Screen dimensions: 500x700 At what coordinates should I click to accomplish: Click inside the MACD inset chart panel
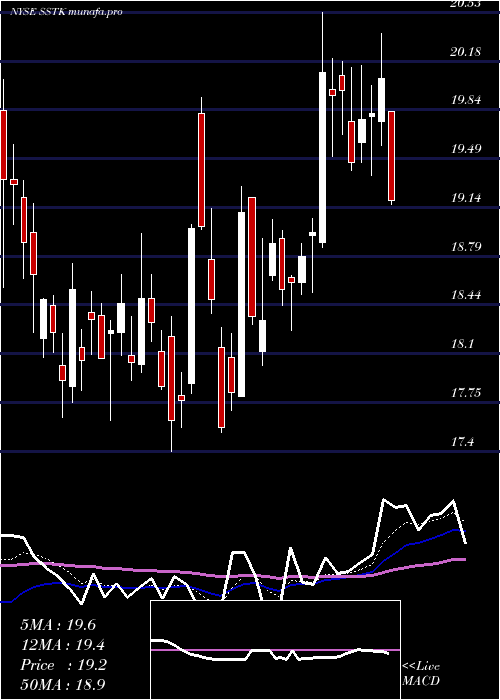tap(275, 650)
